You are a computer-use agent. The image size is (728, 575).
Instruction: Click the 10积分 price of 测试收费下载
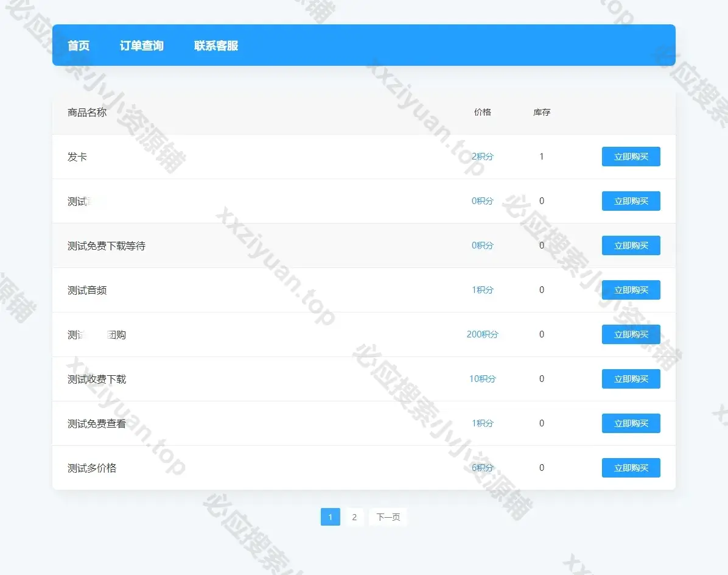click(482, 379)
